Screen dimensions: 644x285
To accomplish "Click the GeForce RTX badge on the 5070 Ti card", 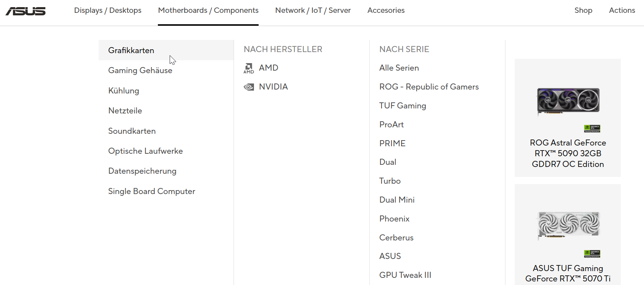I will tap(593, 254).
